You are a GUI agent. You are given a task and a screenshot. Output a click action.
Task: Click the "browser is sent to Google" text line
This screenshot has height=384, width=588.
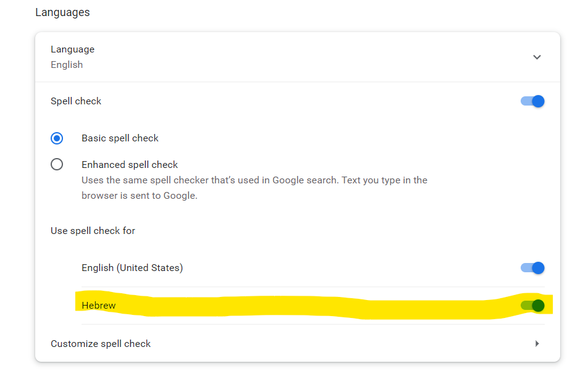pos(139,196)
